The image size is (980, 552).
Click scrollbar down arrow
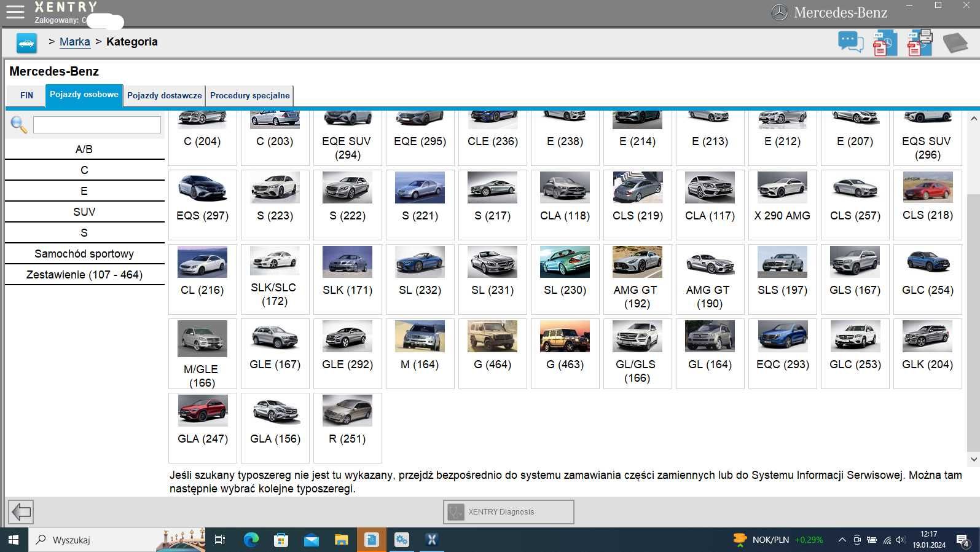pyautogui.click(x=973, y=459)
